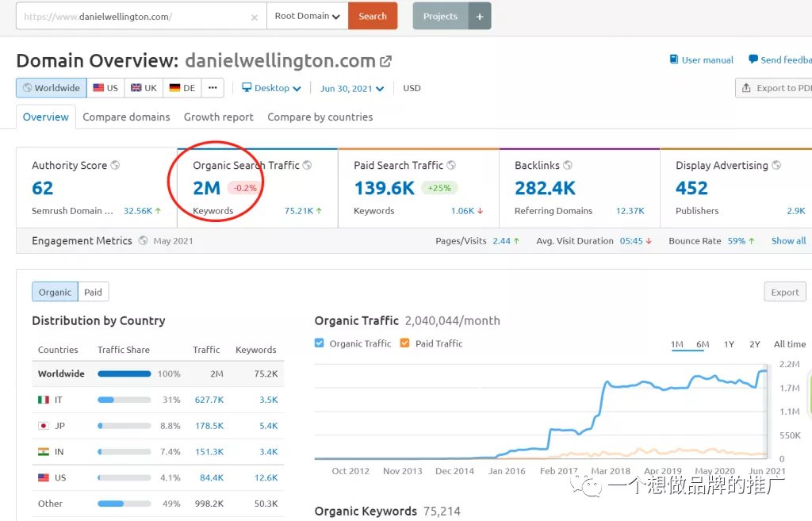
Task: Toggle the Paid Traffic checkbox
Action: 405,343
